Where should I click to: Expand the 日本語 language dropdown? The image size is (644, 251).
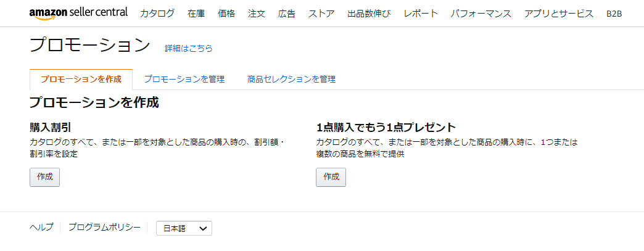[x=184, y=228]
